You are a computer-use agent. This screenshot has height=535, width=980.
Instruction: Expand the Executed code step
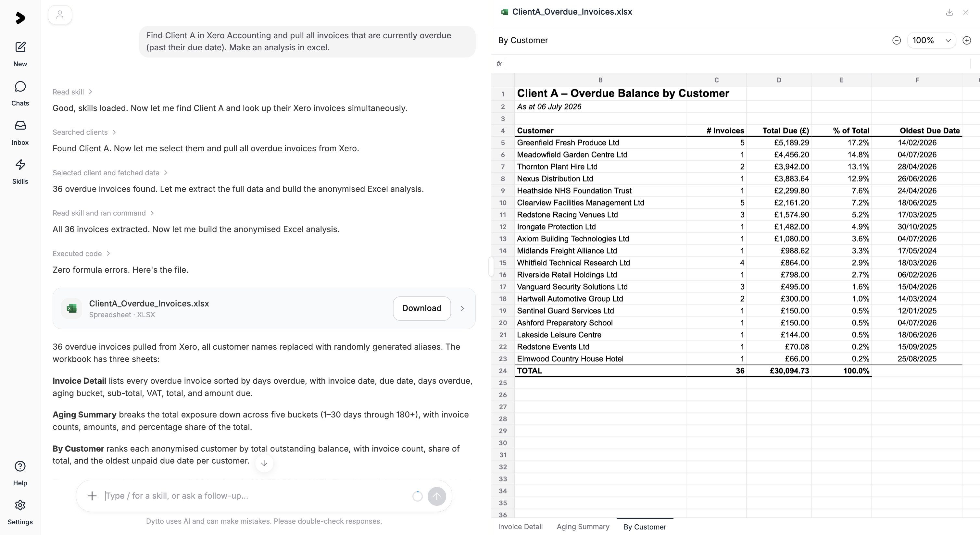click(81, 254)
